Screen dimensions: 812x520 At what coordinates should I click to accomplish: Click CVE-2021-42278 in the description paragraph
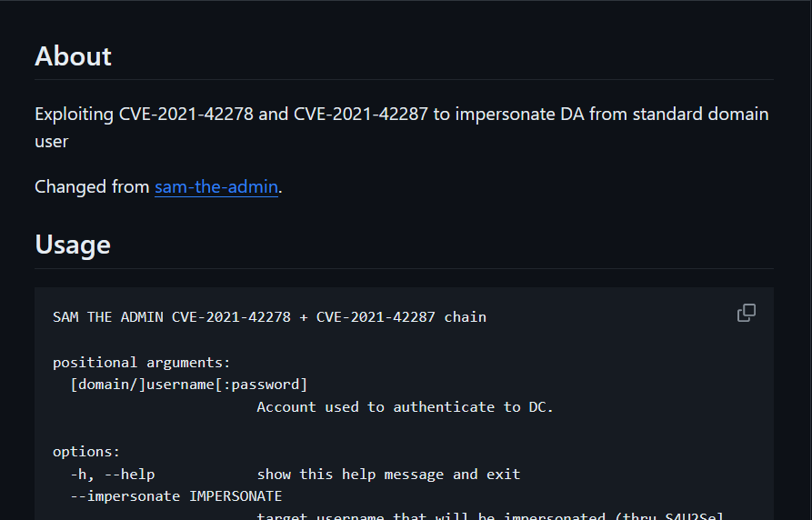click(x=185, y=114)
